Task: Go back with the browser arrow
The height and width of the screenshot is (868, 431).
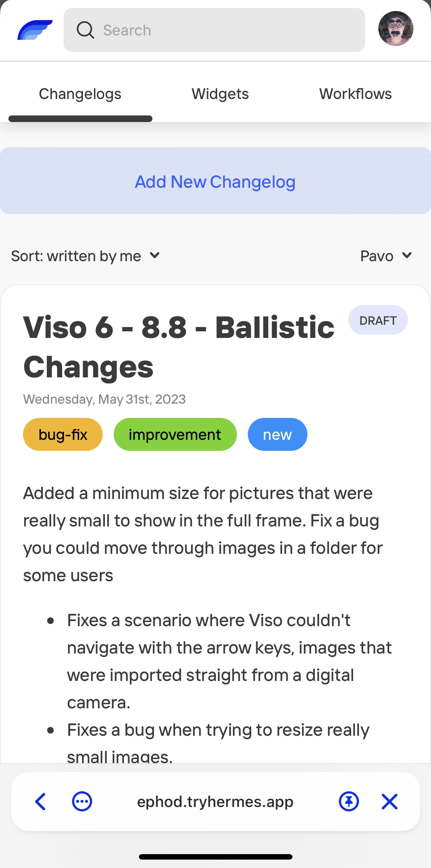Action: pyautogui.click(x=40, y=802)
